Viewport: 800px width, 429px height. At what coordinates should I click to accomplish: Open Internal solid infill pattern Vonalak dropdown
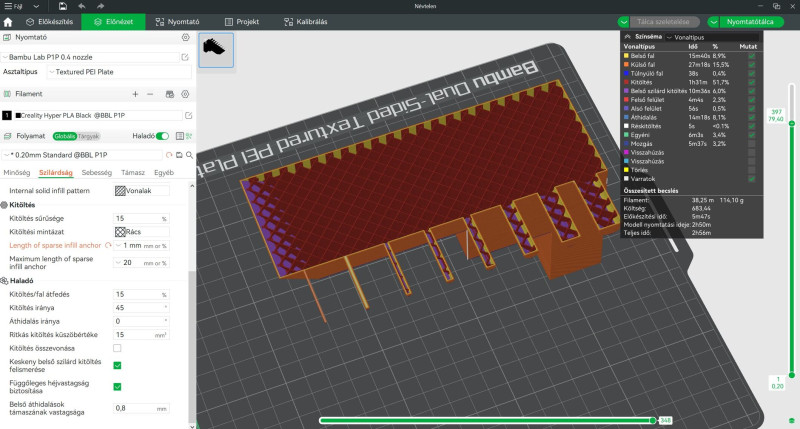(x=141, y=191)
